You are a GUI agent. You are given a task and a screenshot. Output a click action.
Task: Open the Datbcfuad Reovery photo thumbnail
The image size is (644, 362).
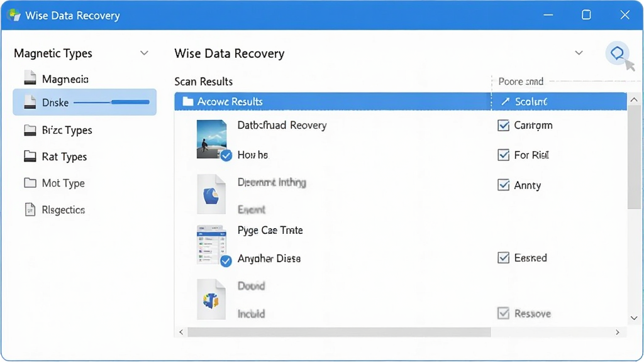211,139
